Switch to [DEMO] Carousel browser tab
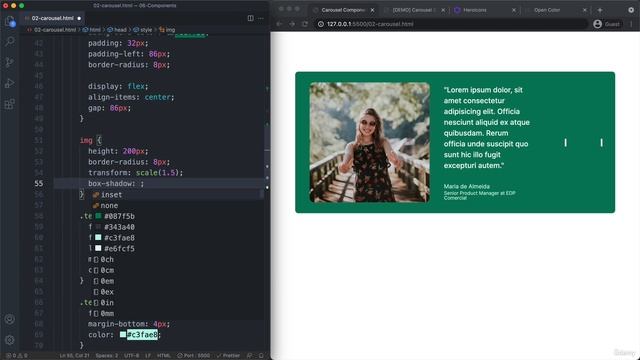Screen dimensions: 640x360 [x=414, y=10]
